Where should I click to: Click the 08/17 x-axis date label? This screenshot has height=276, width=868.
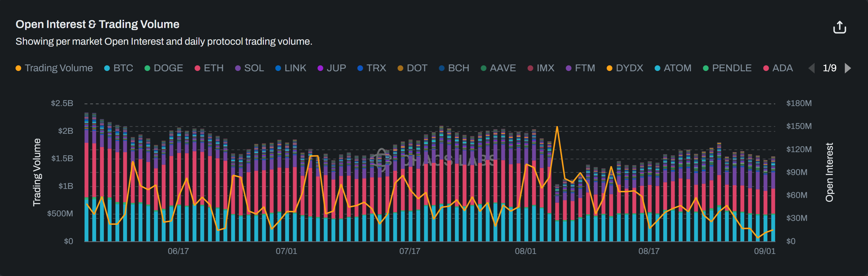[649, 251]
